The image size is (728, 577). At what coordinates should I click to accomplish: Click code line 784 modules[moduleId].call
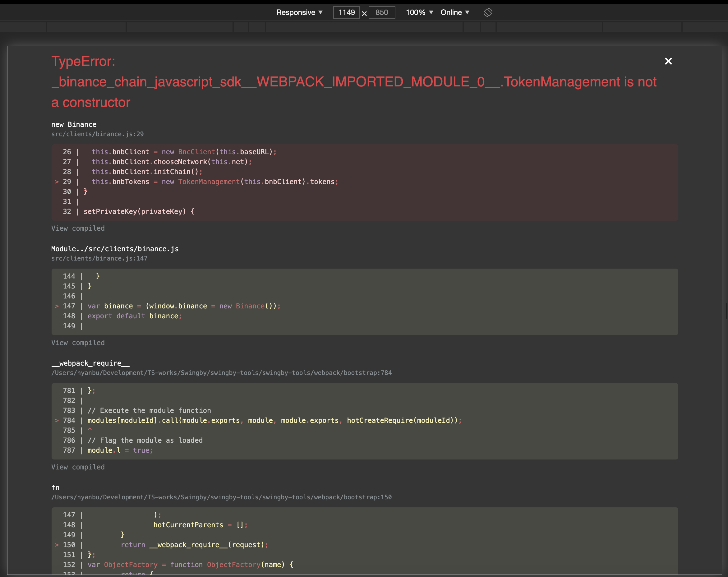pos(274,420)
